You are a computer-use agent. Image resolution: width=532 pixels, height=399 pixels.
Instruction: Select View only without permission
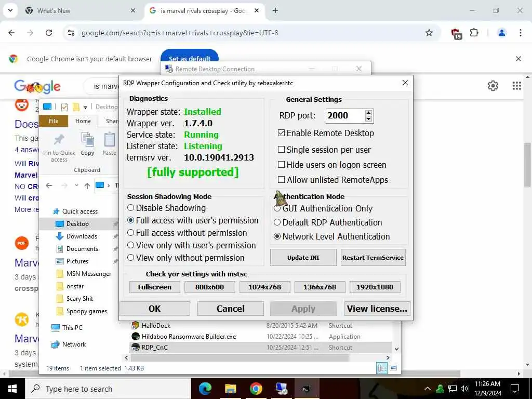[130, 258]
